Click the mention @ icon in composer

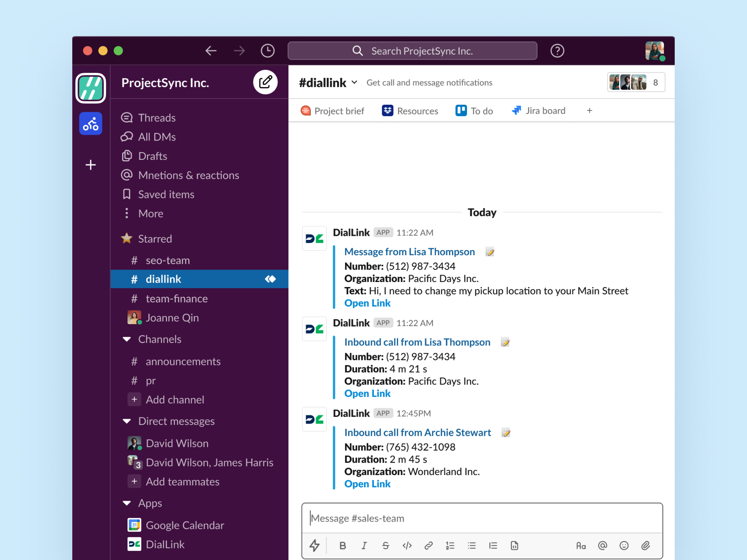tap(602, 545)
